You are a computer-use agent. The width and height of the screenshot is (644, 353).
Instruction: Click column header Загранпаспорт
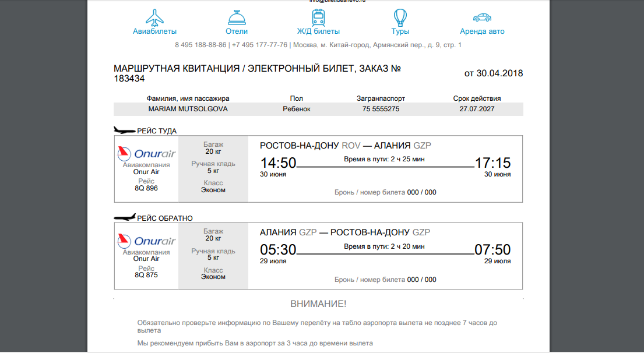point(381,98)
